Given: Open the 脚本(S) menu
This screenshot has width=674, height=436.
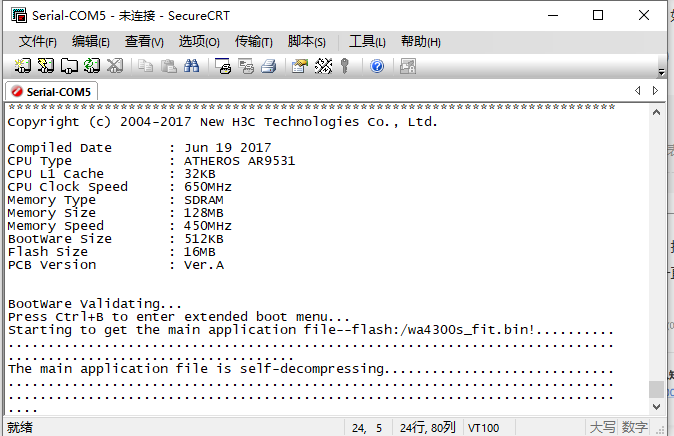Looking at the screenshot, I should tap(306, 42).
